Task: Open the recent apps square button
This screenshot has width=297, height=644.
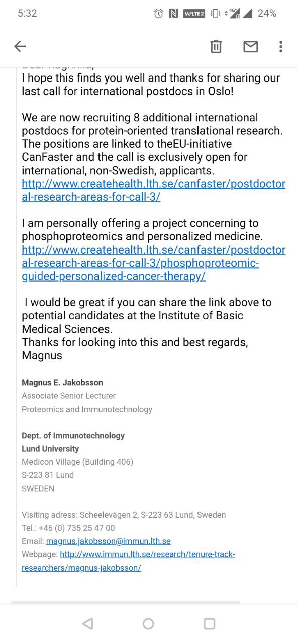Action: [209, 624]
